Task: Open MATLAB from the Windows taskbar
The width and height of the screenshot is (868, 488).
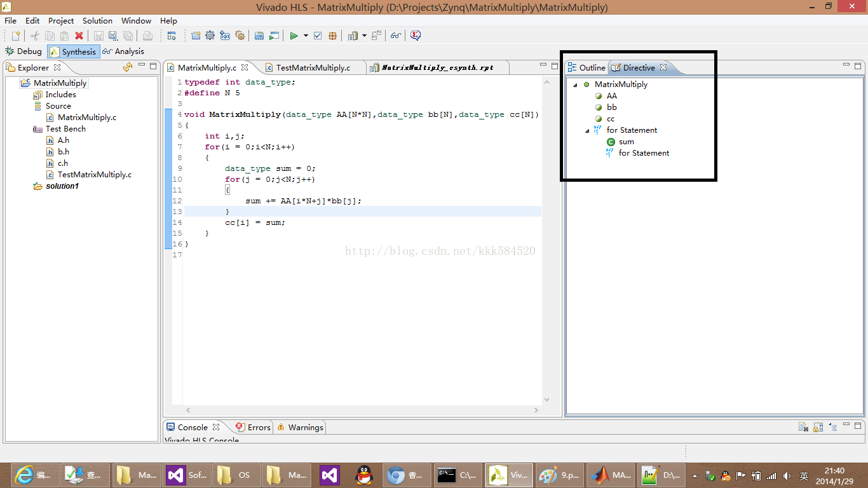Action: pyautogui.click(x=610, y=475)
